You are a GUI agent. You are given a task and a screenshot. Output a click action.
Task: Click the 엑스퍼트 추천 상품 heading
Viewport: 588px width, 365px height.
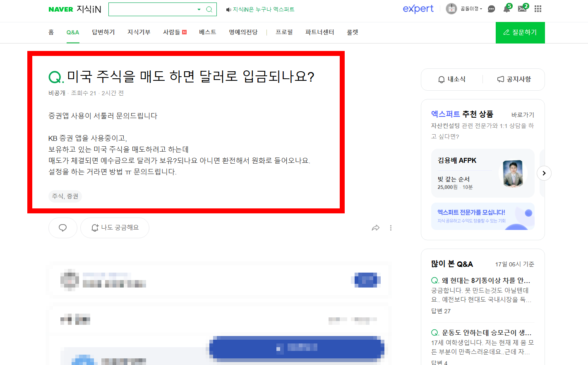tap(462, 114)
